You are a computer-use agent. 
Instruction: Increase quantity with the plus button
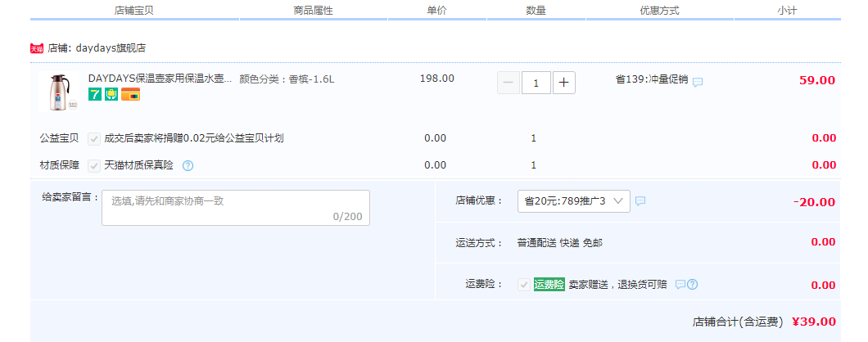(x=563, y=83)
